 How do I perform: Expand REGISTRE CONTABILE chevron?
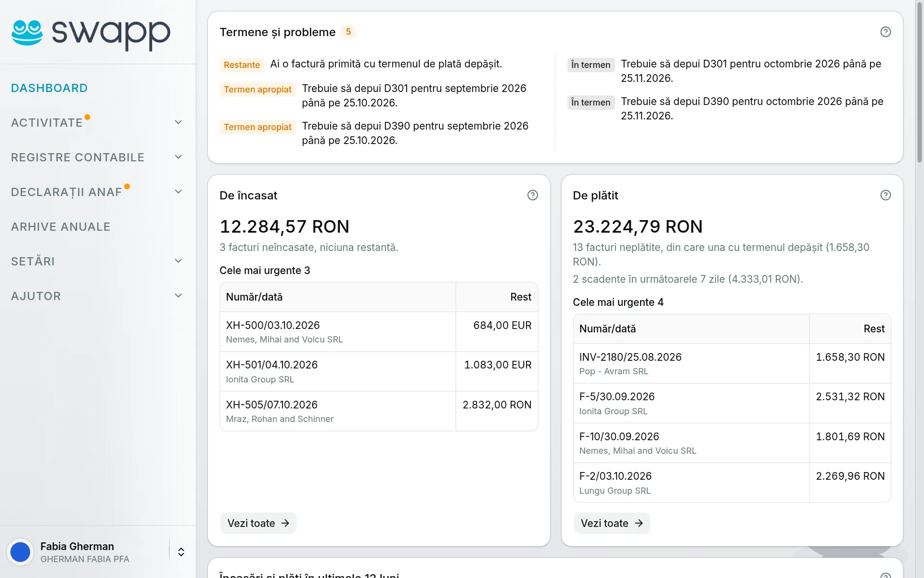pos(178,157)
